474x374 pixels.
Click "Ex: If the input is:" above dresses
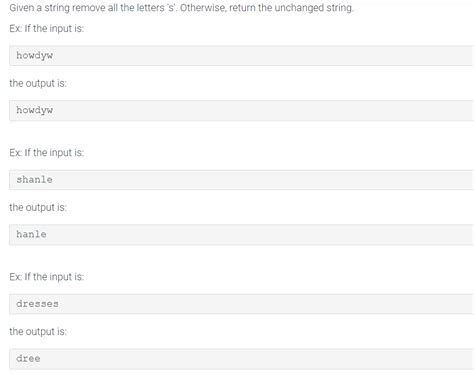47,277
